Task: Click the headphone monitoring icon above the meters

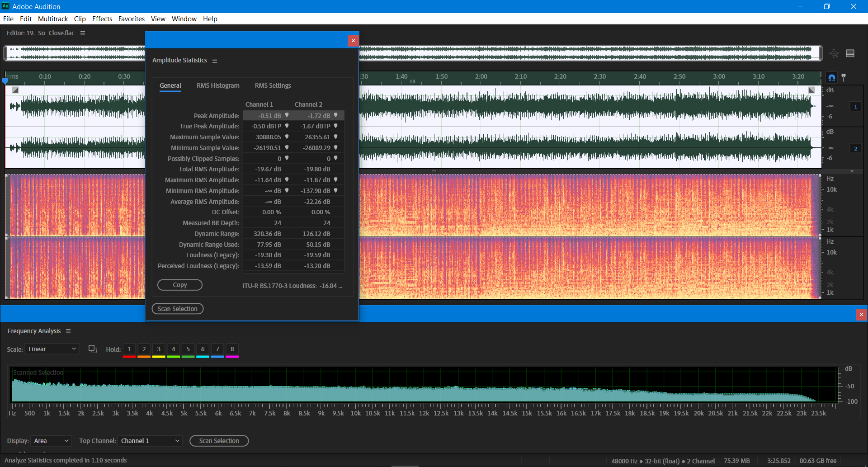Action: click(x=831, y=77)
